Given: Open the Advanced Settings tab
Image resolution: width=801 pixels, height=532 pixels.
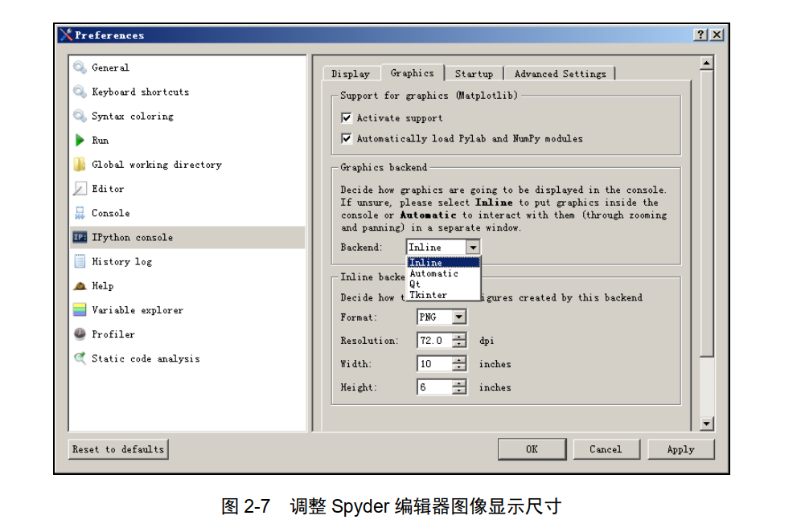Looking at the screenshot, I should (x=560, y=73).
